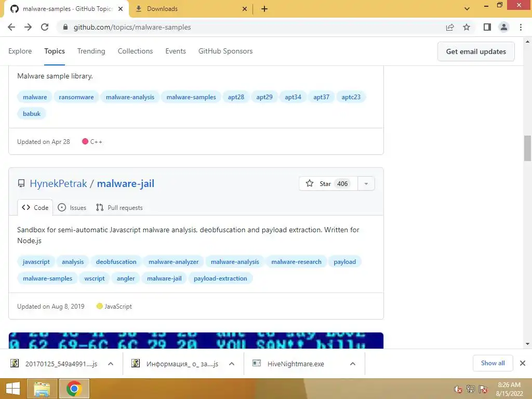Switch to the Downloads browser tab

pyautogui.click(x=191, y=9)
